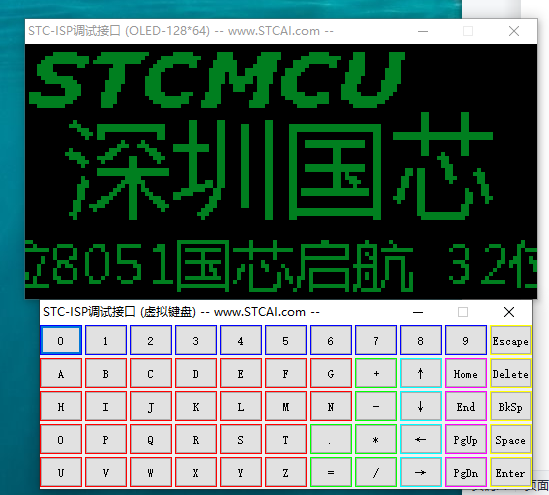Select the letter D key
The image size is (549, 495).
click(196, 374)
